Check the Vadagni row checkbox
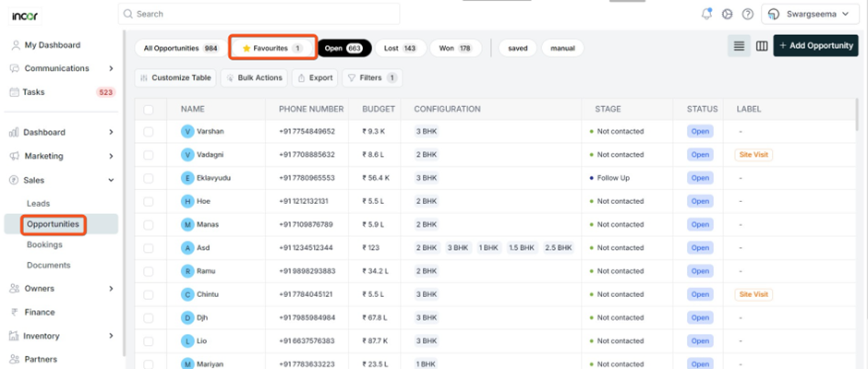This screenshot has height=369, width=868. click(x=149, y=155)
